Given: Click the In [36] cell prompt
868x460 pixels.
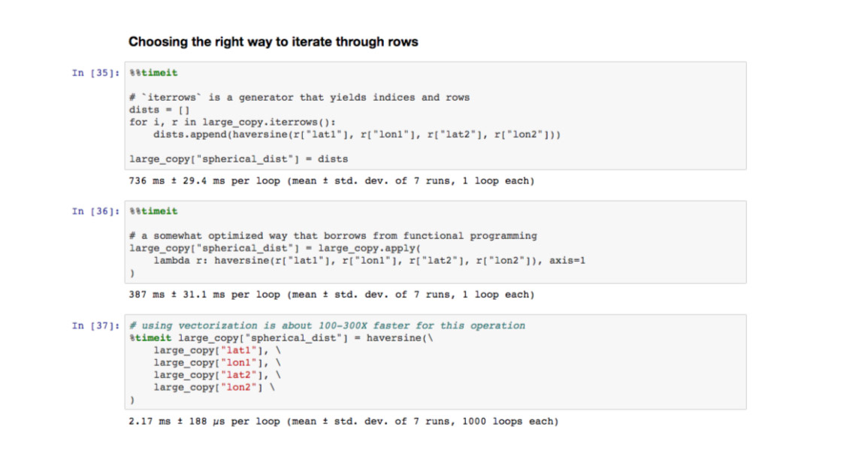Looking at the screenshot, I should coord(95,211).
